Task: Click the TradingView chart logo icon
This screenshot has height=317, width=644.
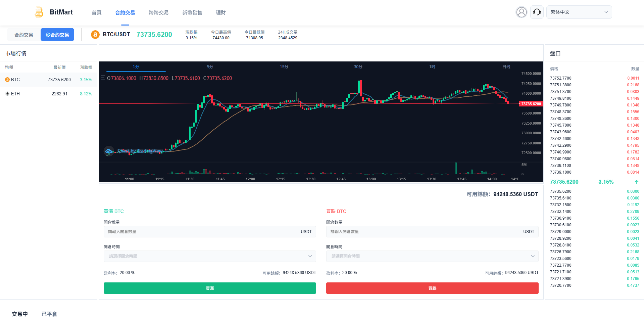Action: [109, 151]
